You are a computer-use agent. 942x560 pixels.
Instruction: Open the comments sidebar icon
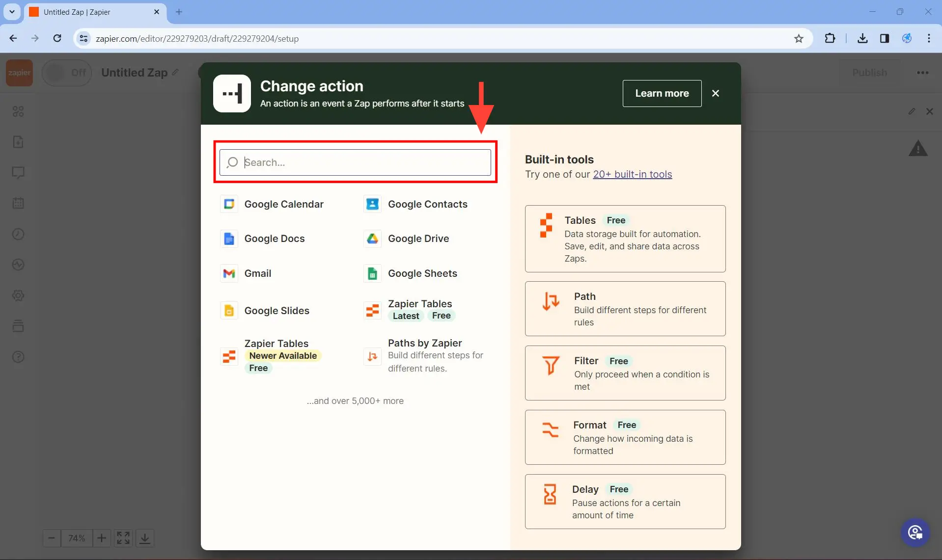coord(18,173)
